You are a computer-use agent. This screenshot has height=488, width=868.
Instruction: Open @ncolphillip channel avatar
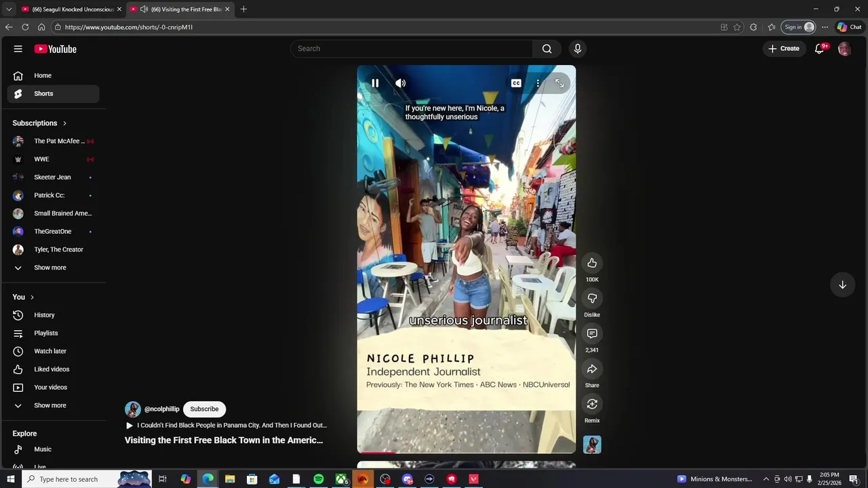(x=133, y=409)
